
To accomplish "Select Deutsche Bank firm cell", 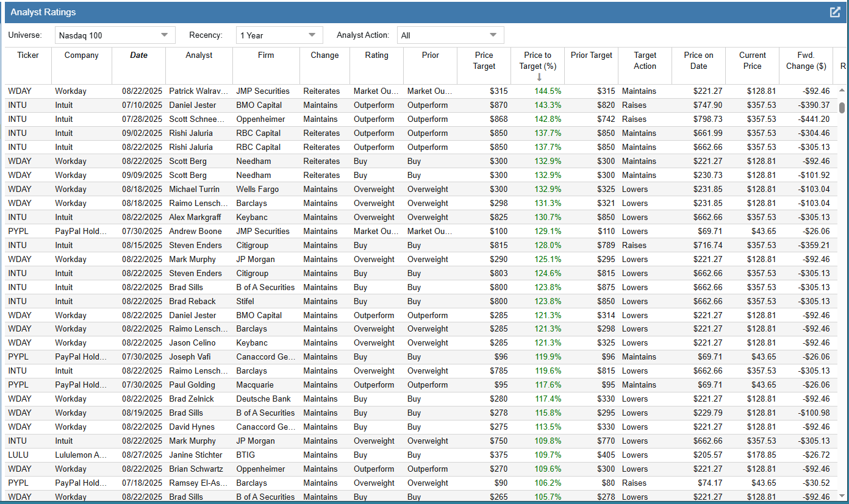I will pyautogui.click(x=265, y=399).
